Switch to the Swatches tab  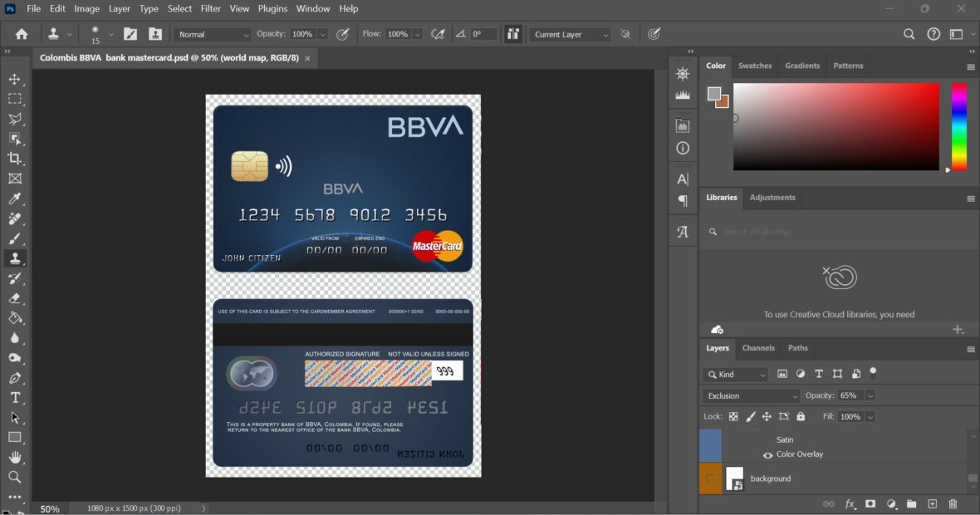tap(754, 66)
